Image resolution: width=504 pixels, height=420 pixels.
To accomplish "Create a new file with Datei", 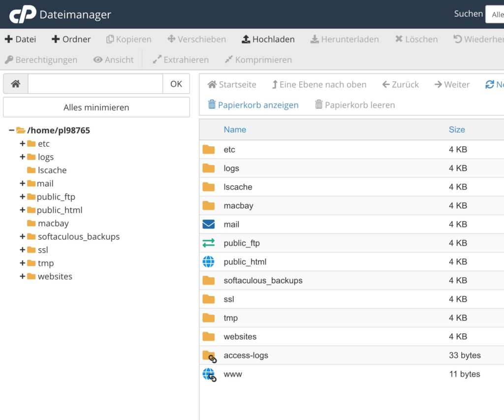I will [20, 39].
